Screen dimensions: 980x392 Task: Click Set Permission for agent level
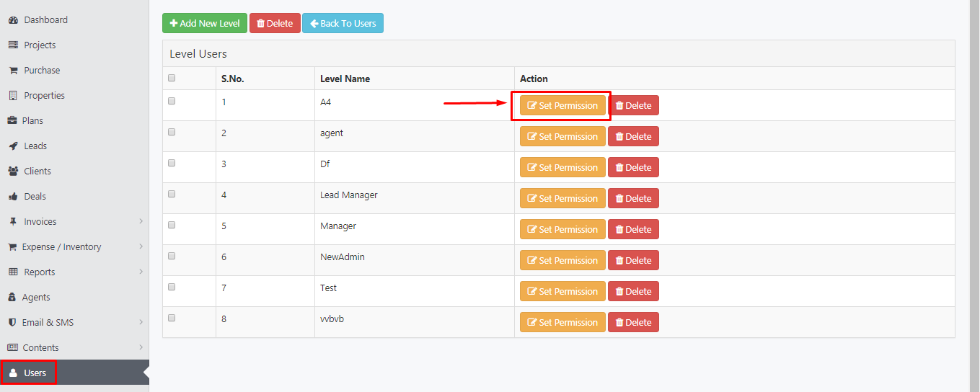click(562, 136)
